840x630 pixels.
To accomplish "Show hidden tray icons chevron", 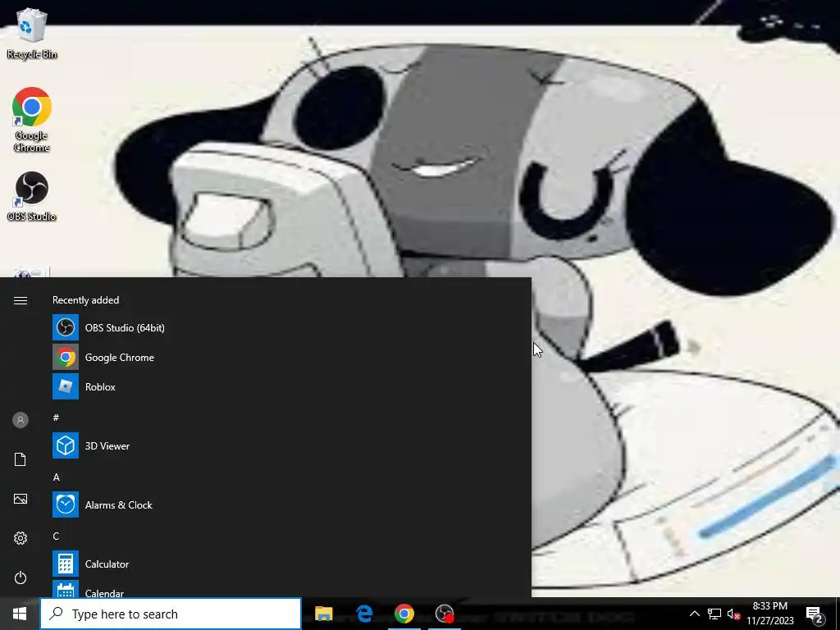I will coord(694,614).
